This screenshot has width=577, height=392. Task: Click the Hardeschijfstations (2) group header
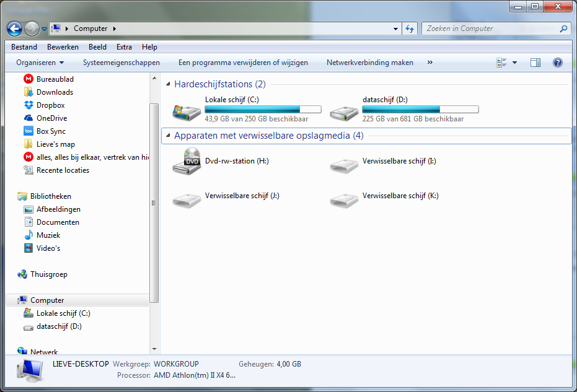[220, 84]
